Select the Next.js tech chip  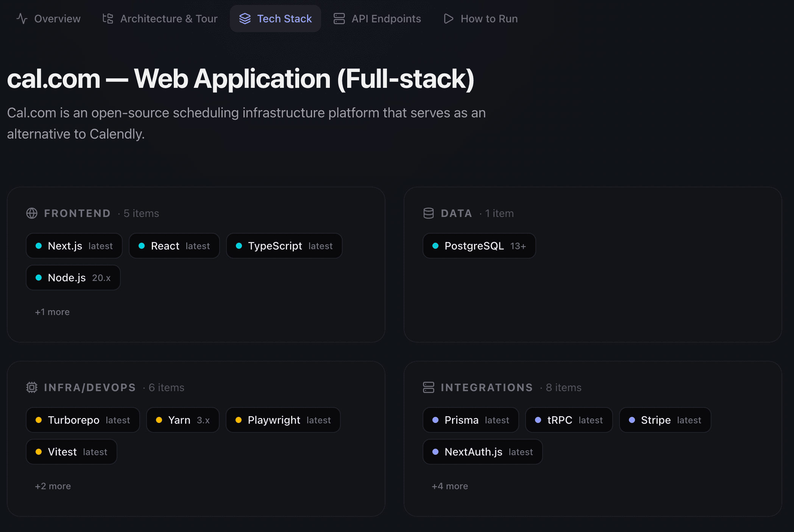(x=74, y=246)
